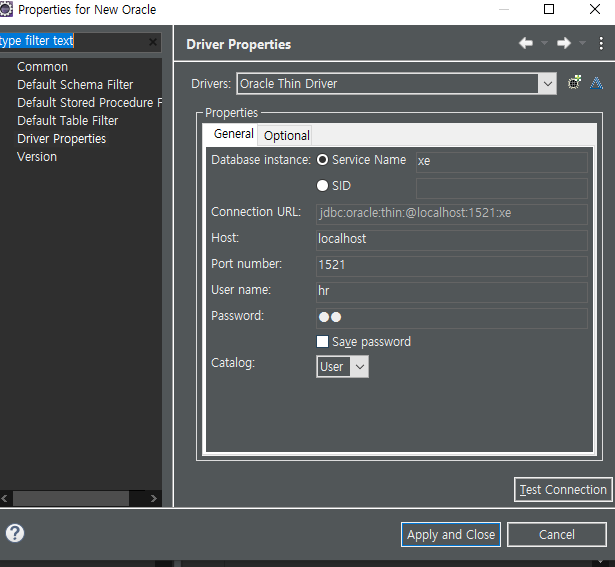The image size is (615, 567).
Task: Select Driver Properties in the tree
Action: [62, 139]
